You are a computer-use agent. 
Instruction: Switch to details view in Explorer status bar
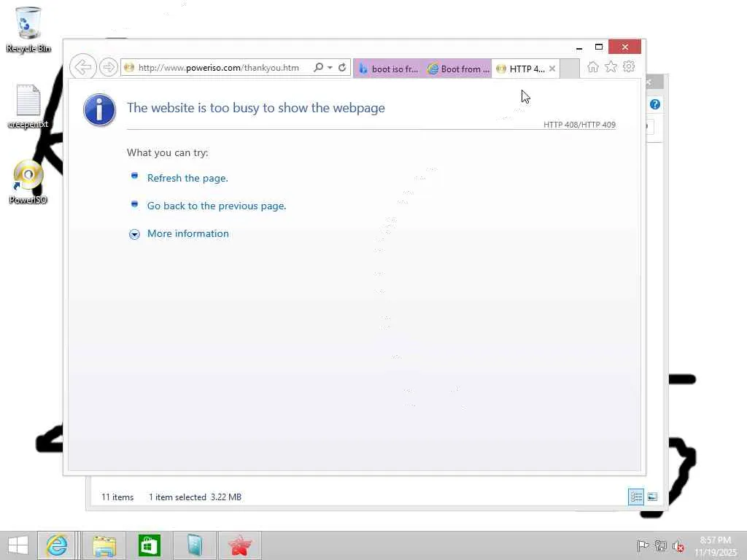(x=636, y=497)
